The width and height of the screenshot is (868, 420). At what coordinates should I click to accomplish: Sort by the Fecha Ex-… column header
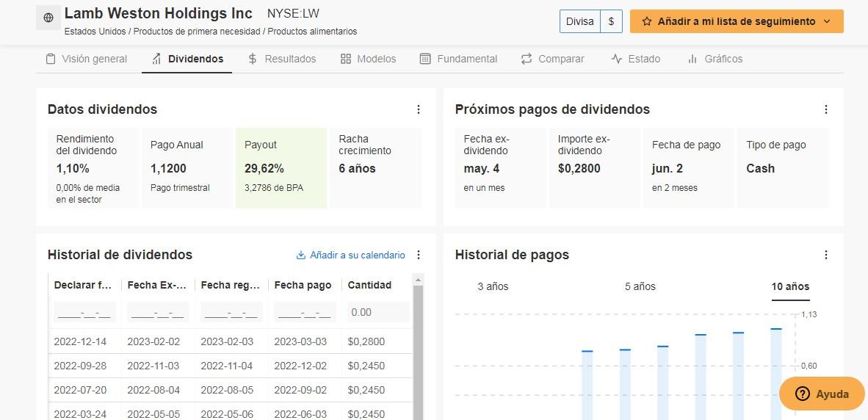[158, 285]
